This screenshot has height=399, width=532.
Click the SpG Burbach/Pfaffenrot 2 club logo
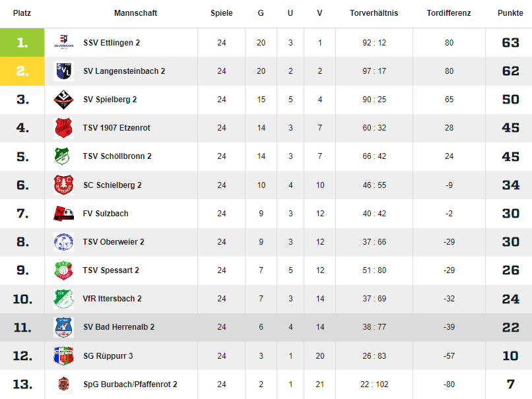pyautogui.click(x=63, y=384)
